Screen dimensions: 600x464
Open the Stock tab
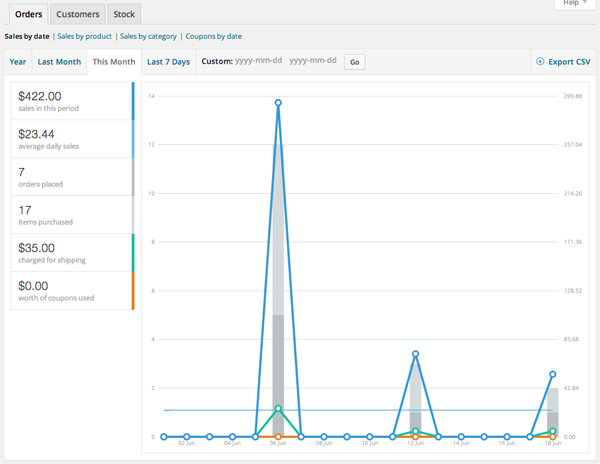click(x=125, y=14)
